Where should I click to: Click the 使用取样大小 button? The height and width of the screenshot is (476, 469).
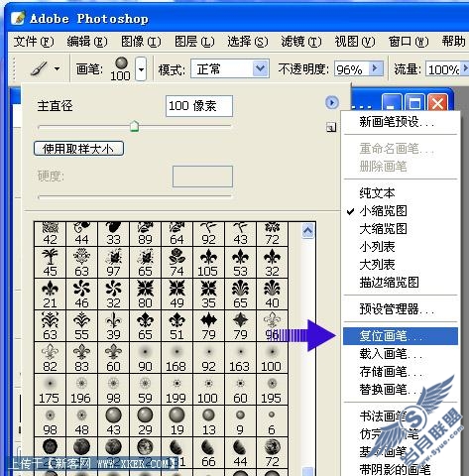pos(78,149)
